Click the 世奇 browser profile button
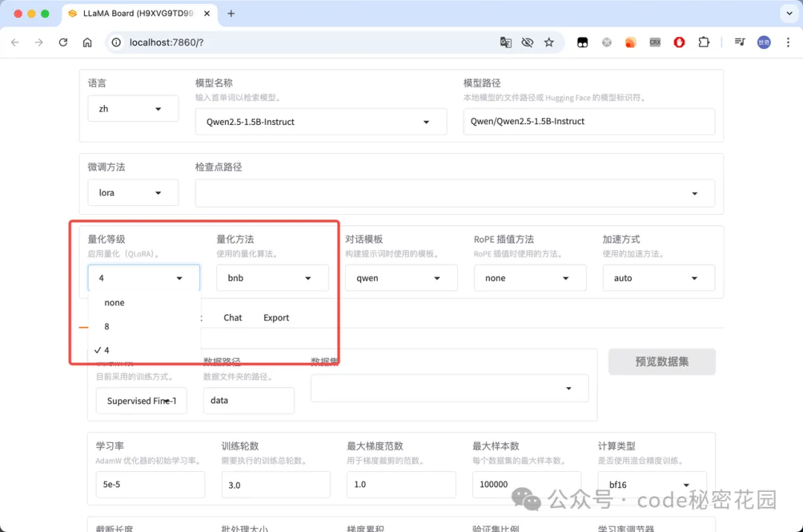The image size is (803, 532). 764,42
